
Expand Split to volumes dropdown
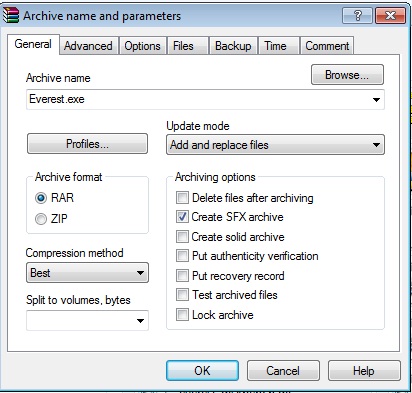(x=140, y=321)
